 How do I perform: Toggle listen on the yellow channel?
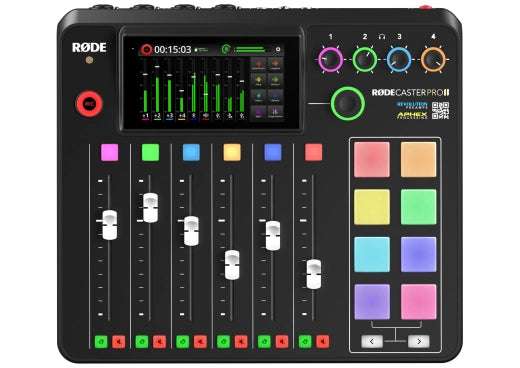pyautogui.click(x=224, y=342)
